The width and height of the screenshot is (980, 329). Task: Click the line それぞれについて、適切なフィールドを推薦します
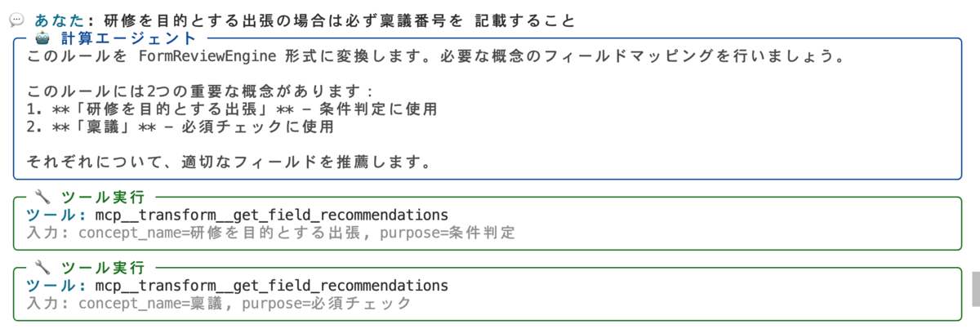point(229,162)
